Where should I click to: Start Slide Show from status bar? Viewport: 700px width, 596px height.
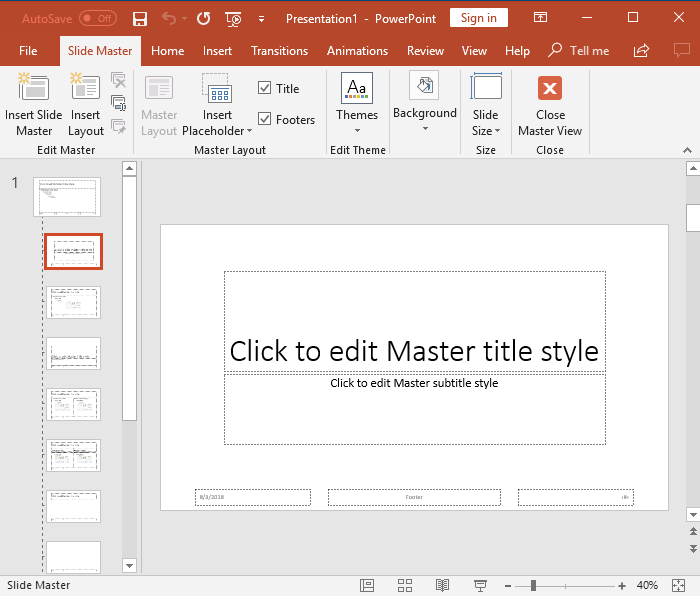(480, 585)
